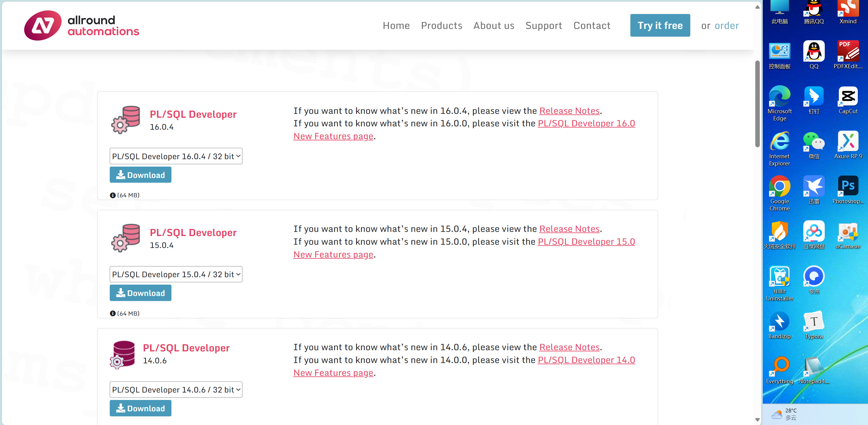Download PL/SQL Developer 16.0.4

pyautogui.click(x=140, y=175)
